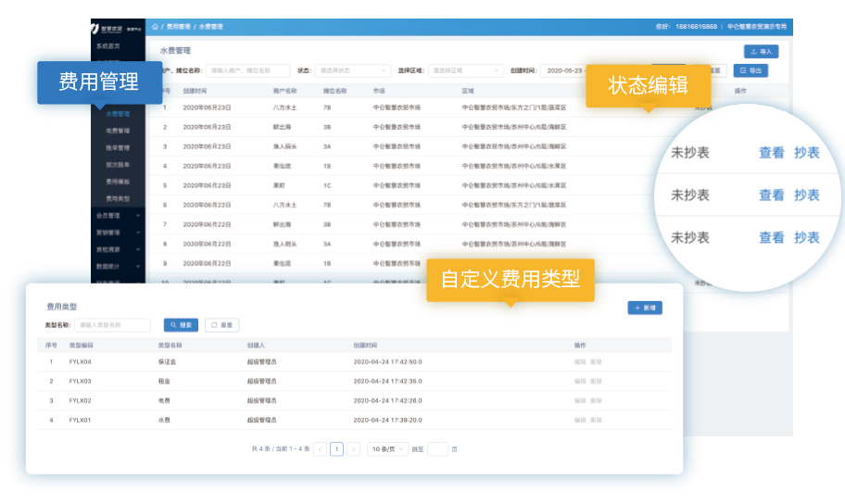Click the home icon in the breadcrumb
845x504 pixels.
pyautogui.click(x=155, y=27)
